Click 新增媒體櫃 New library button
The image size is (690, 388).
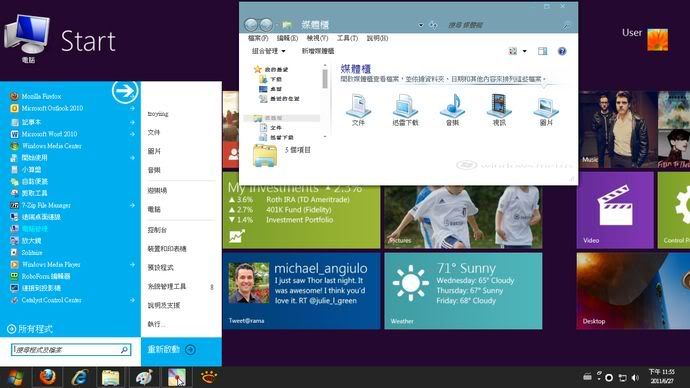click(x=318, y=51)
